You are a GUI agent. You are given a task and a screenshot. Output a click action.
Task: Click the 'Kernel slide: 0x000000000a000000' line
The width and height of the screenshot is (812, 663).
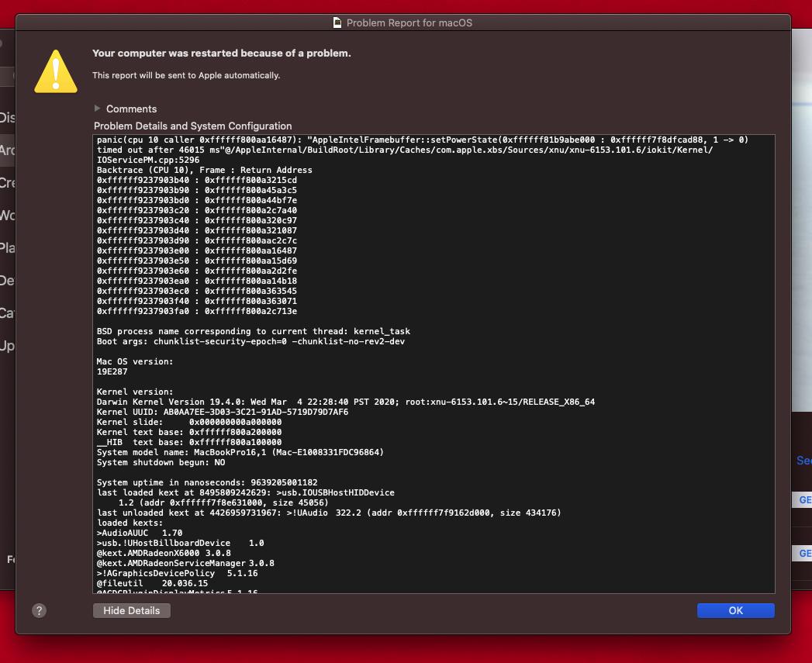(189, 422)
